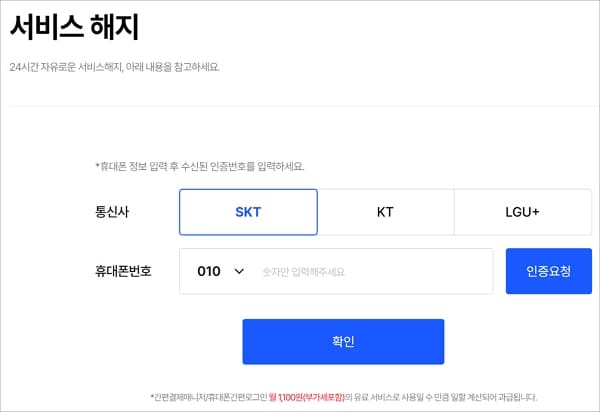Screen dimensions: 600x412
Task: Choose the KT carrier option
Action: [x=385, y=212]
